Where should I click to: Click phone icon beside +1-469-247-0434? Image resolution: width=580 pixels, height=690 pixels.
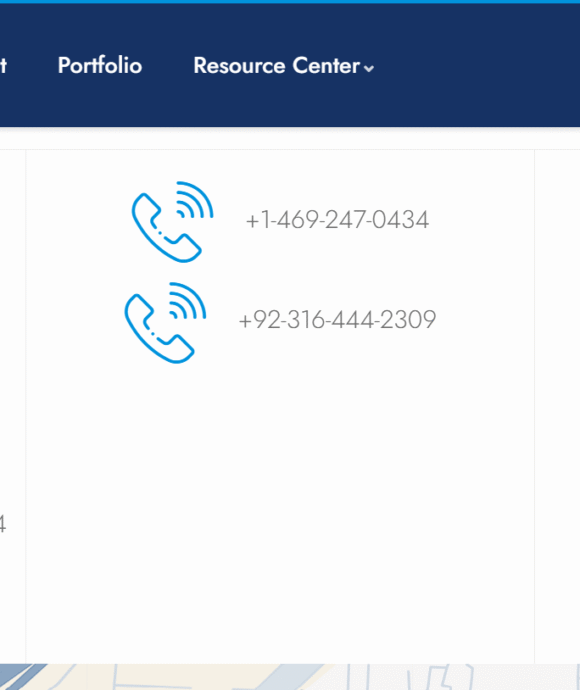pyautogui.click(x=173, y=222)
